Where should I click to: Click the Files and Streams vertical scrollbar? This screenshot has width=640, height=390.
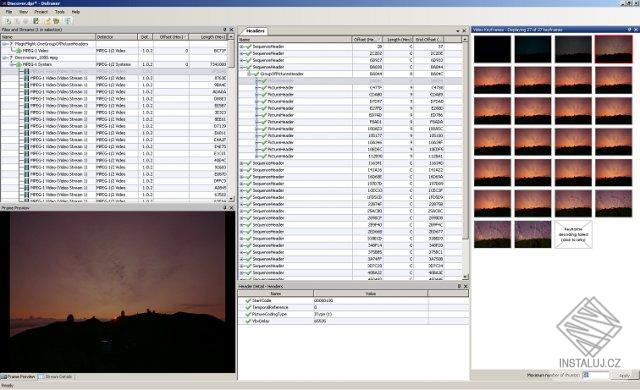pos(232,117)
